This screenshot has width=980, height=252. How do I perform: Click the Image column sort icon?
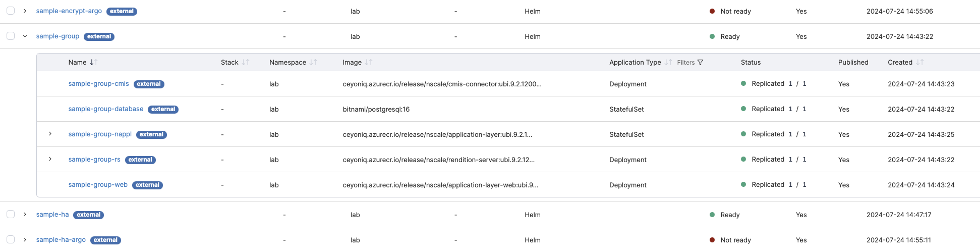click(369, 62)
